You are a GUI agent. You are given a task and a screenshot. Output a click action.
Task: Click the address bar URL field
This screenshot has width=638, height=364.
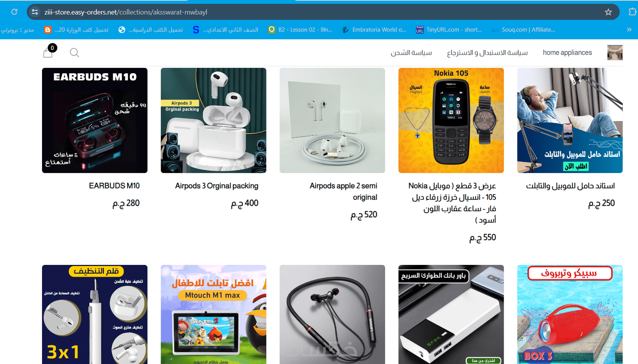pos(323,12)
